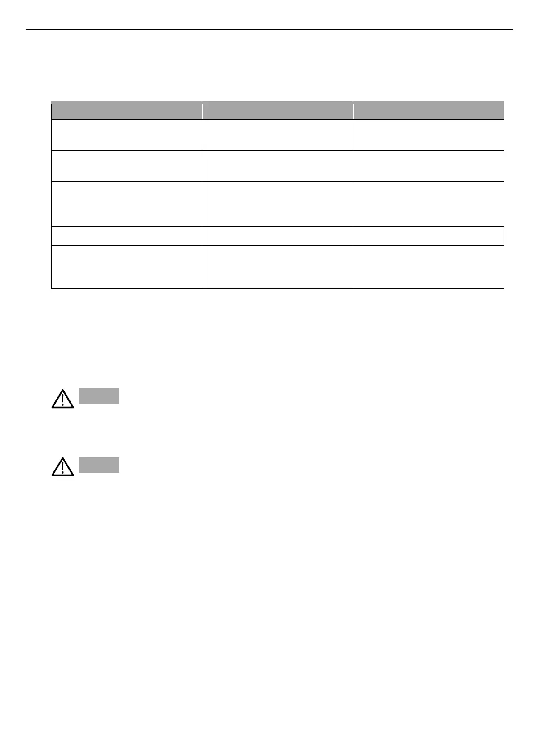
Task: Click the first gray table header cell
Action: pos(127,110)
